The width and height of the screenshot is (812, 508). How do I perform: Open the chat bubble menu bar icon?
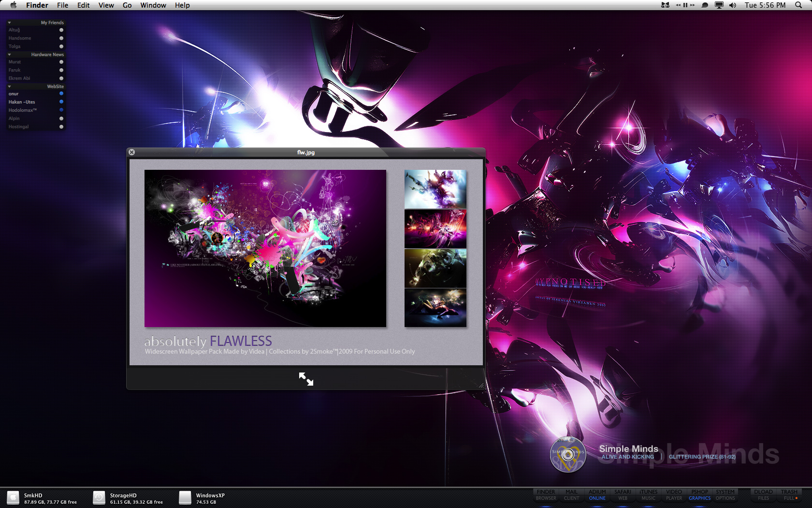[705, 5]
